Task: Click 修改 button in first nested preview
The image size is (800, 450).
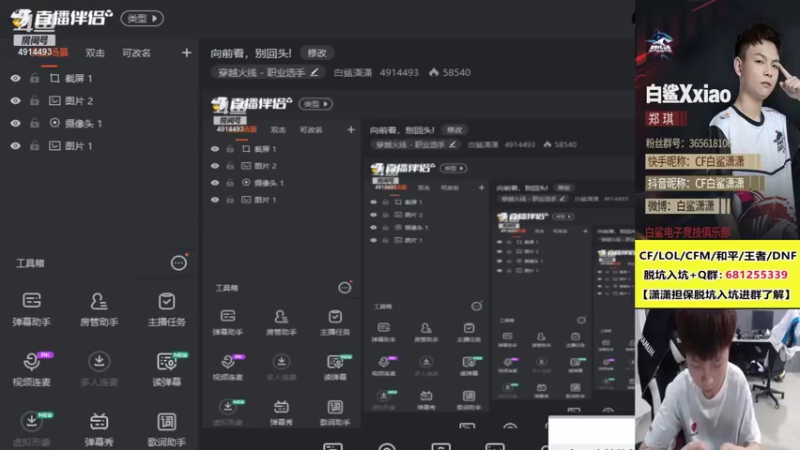Action: pos(454,130)
